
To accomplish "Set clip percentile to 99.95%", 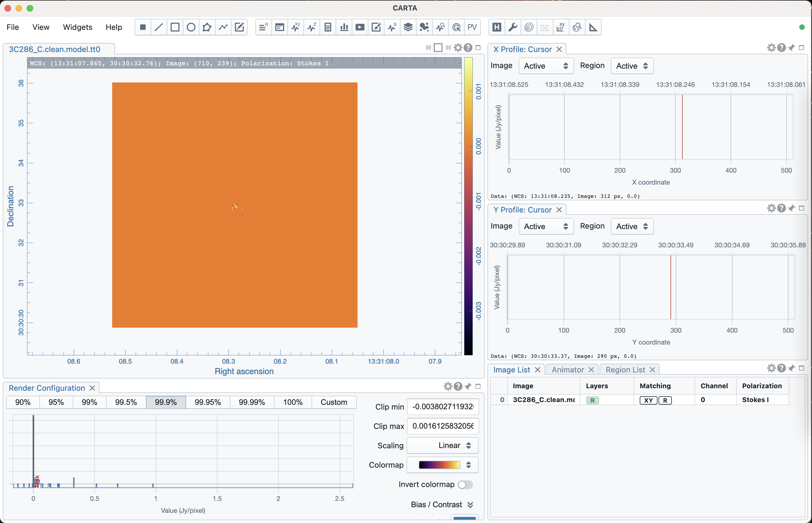I will point(208,402).
